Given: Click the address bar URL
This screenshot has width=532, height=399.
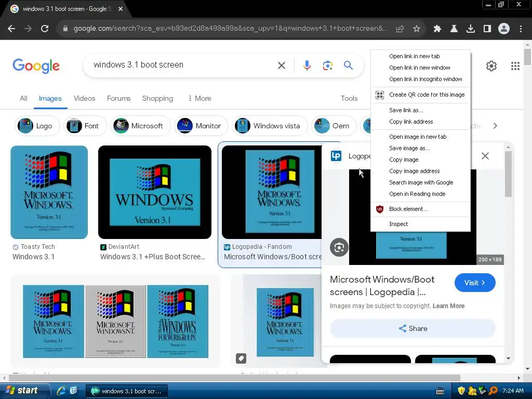Looking at the screenshot, I should coord(230,29).
